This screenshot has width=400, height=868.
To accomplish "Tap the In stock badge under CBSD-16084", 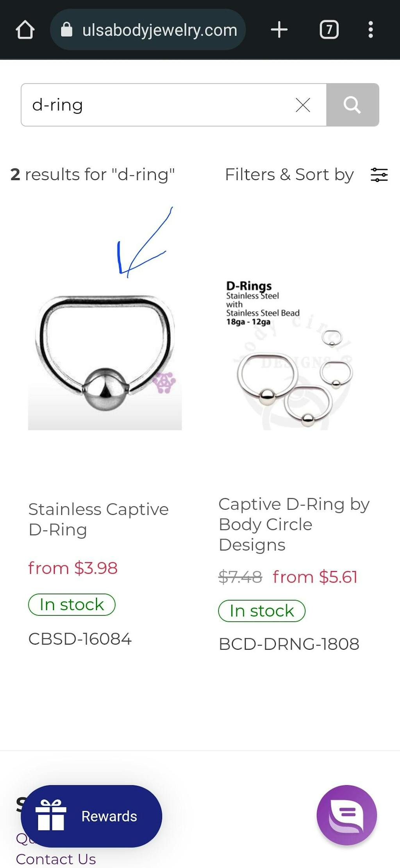I will pos(71,604).
